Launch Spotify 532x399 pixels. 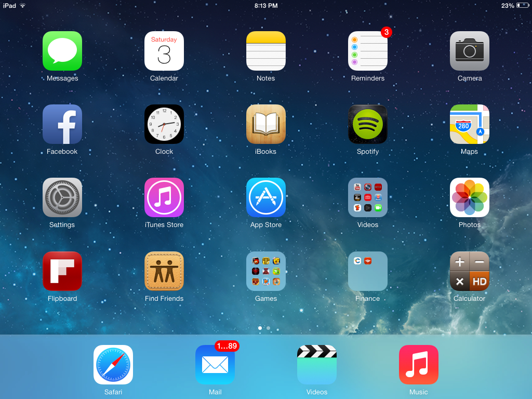click(x=367, y=124)
